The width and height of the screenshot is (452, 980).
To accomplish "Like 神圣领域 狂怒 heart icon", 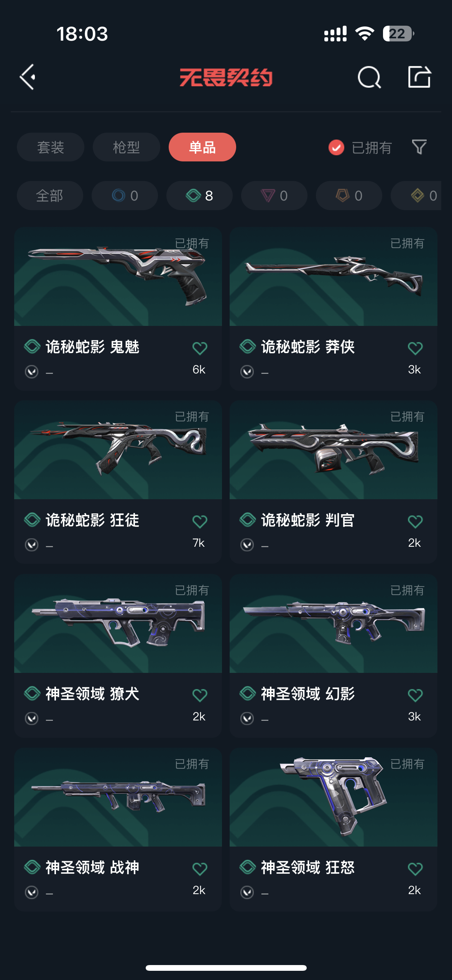I will pyautogui.click(x=415, y=869).
